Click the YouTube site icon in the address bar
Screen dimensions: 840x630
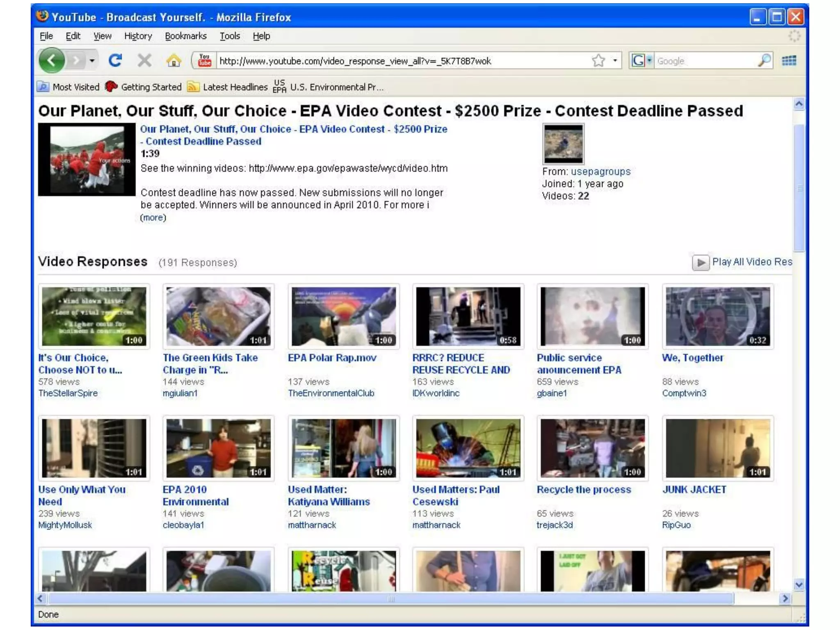tap(204, 61)
